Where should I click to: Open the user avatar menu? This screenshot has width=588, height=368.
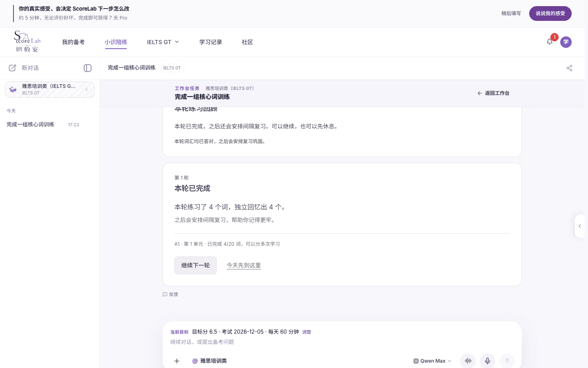[x=566, y=42]
